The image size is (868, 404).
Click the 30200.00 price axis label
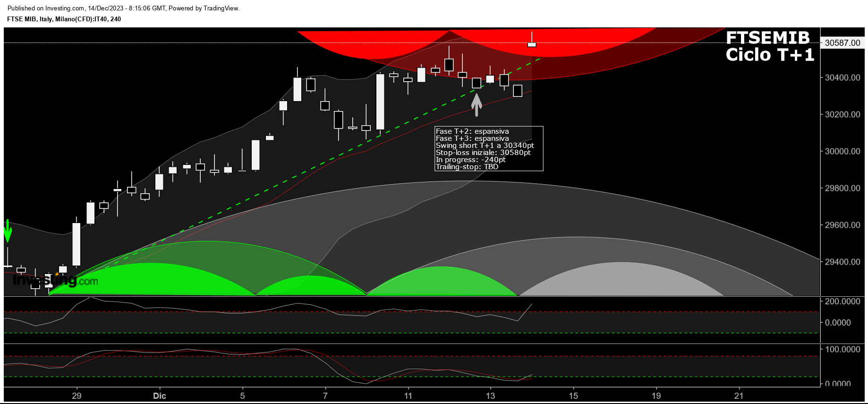[842, 114]
